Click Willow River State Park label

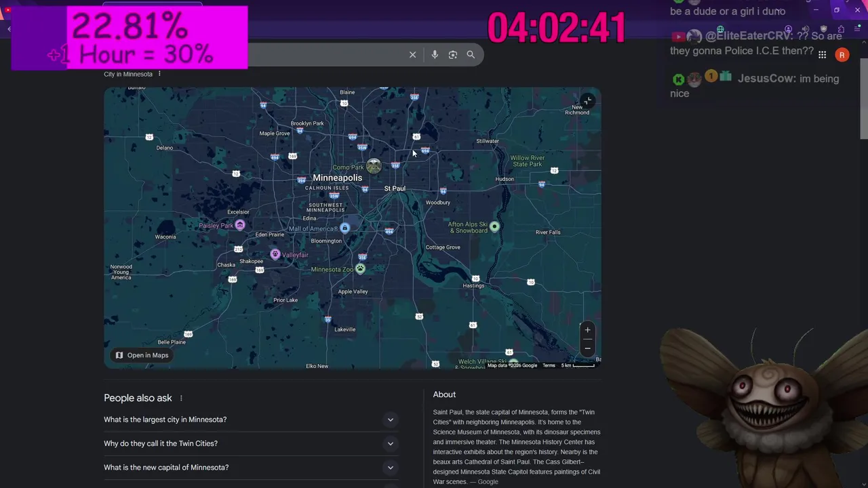tap(527, 161)
